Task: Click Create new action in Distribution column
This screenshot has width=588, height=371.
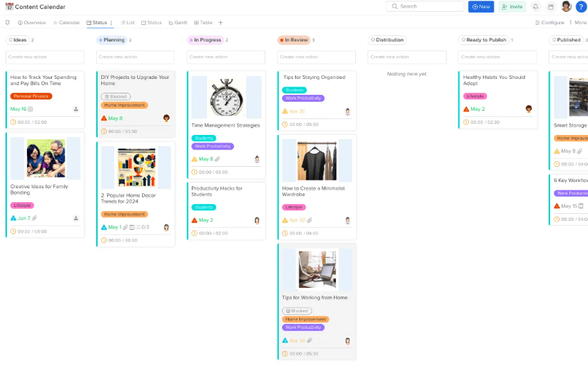Action: pos(407,57)
